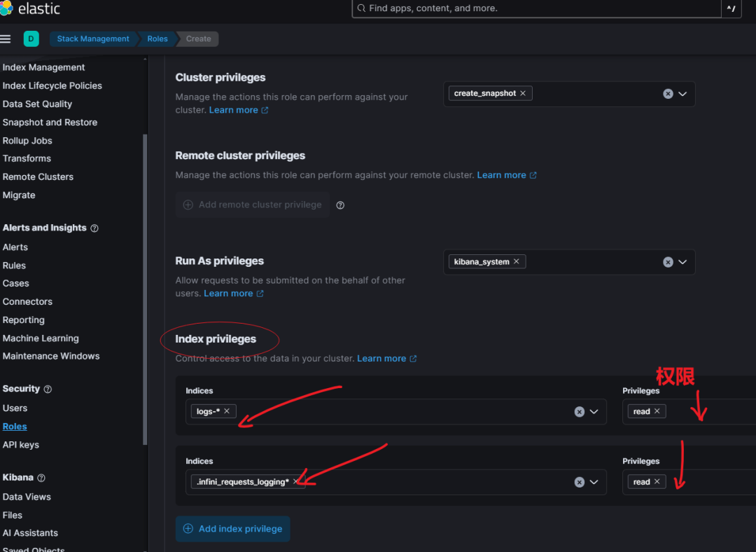Open Data Views under Kibana
756x552 pixels.
click(27, 497)
